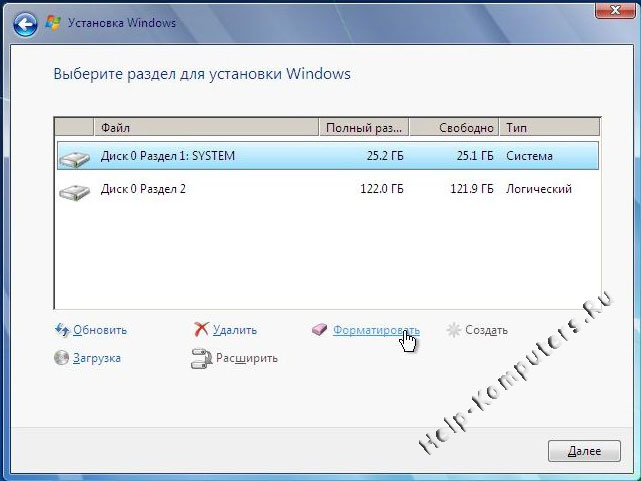Sort by the Полный раз... column header
This screenshot has width=641, height=481.
click(364, 128)
